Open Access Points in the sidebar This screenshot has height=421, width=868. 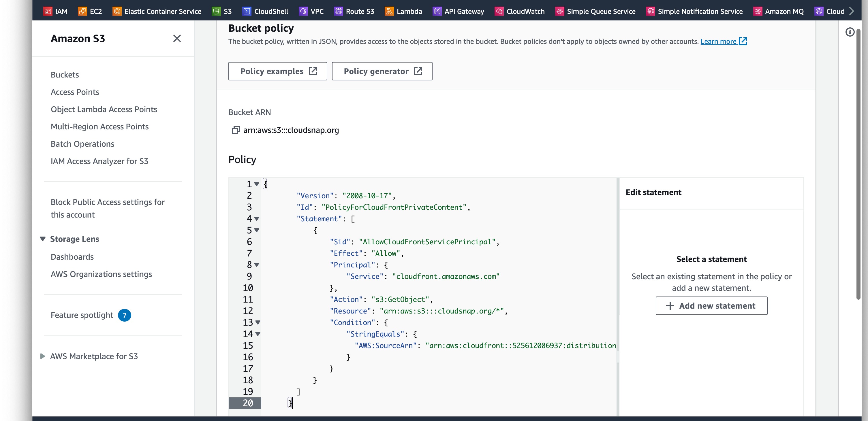pos(75,92)
